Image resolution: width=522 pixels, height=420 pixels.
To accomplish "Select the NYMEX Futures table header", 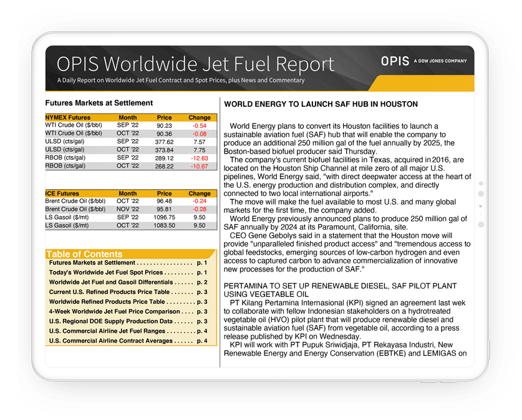I will (130, 117).
